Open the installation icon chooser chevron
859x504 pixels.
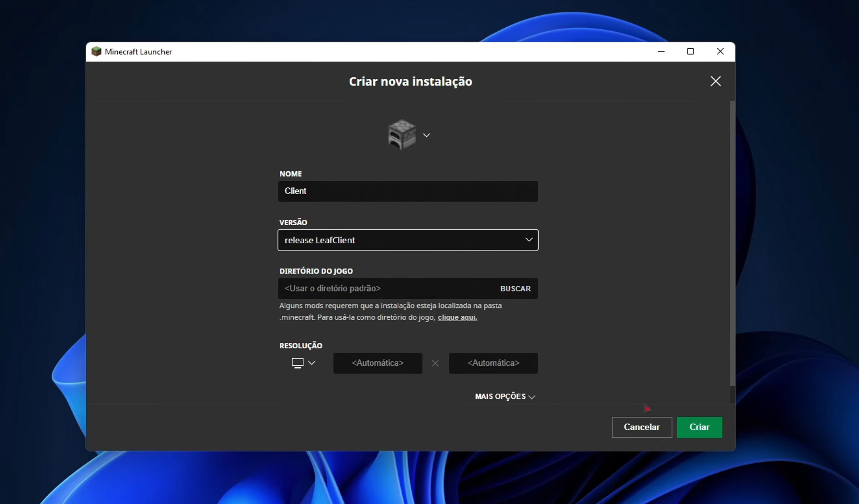pyautogui.click(x=427, y=135)
